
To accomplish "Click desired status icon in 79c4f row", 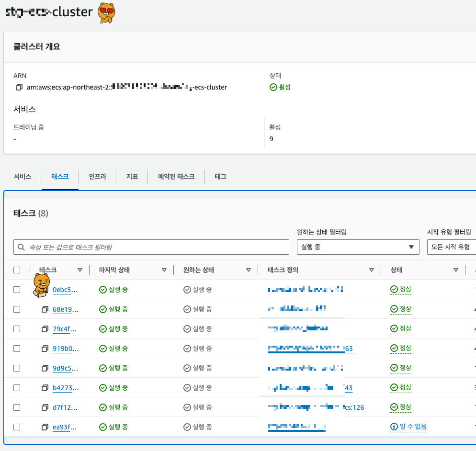I will (x=187, y=329).
